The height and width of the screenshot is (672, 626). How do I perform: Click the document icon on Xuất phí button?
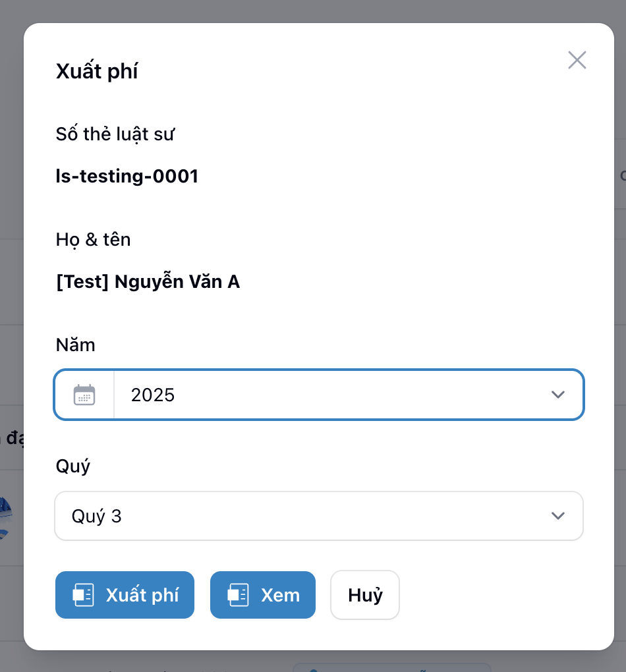pos(84,595)
